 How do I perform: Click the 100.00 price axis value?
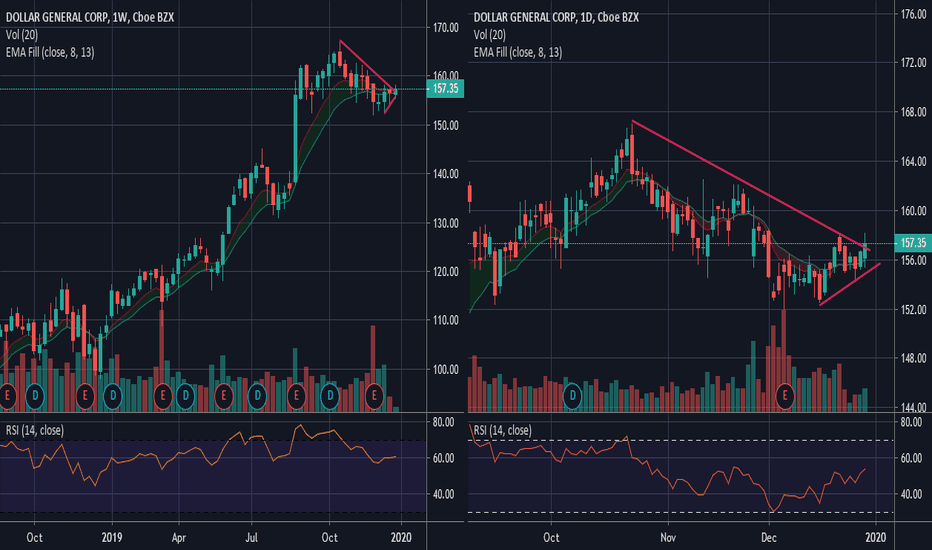pyautogui.click(x=446, y=369)
